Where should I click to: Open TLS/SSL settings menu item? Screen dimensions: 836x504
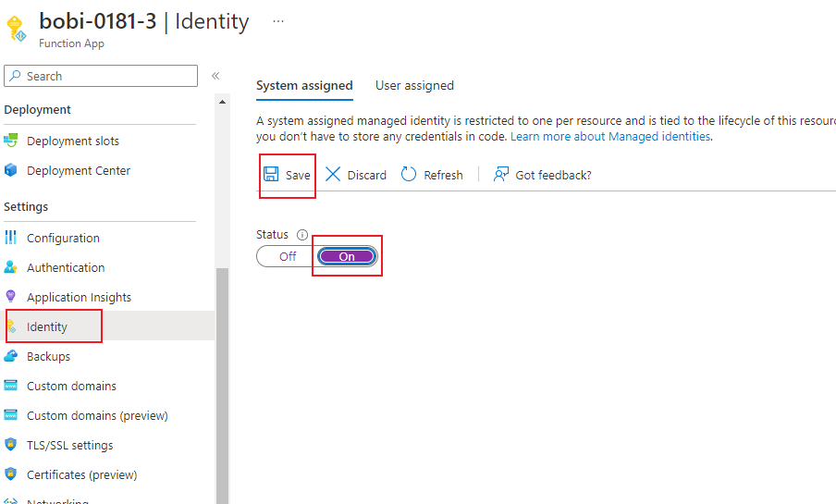pos(69,445)
